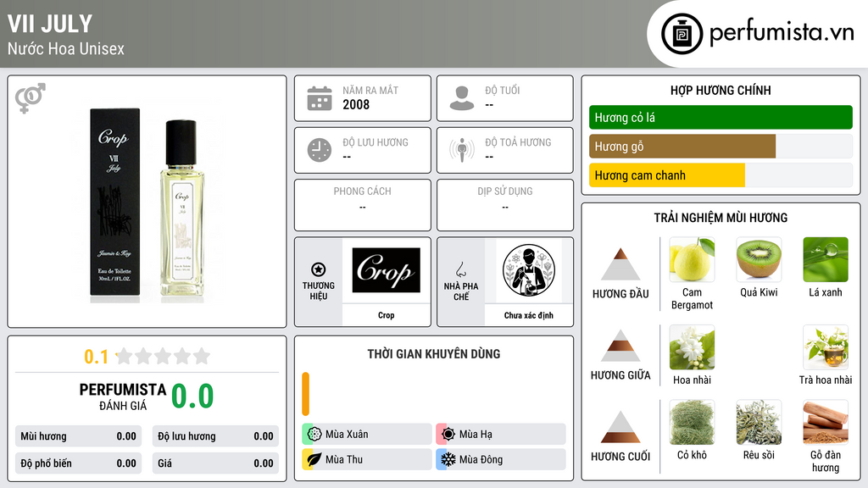The image size is (868, 488).
Task: Select the Mùa Hạ sun icon
Action: point(448,435)
